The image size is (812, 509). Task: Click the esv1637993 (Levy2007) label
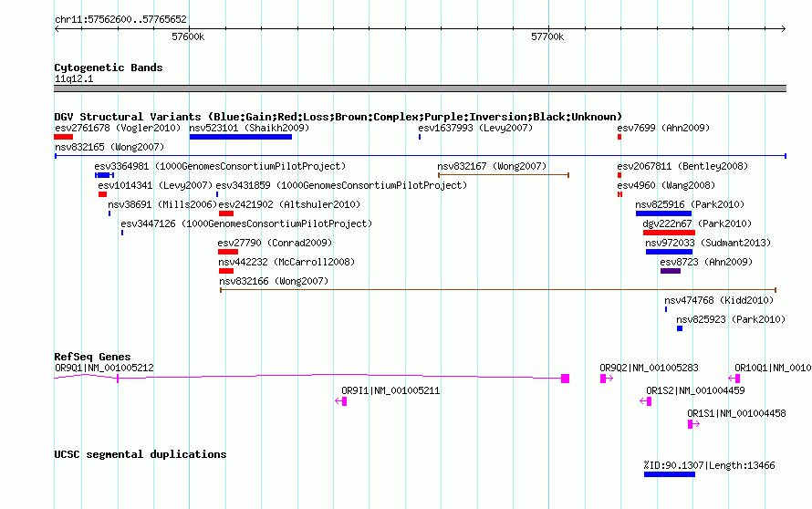point(475,128)
